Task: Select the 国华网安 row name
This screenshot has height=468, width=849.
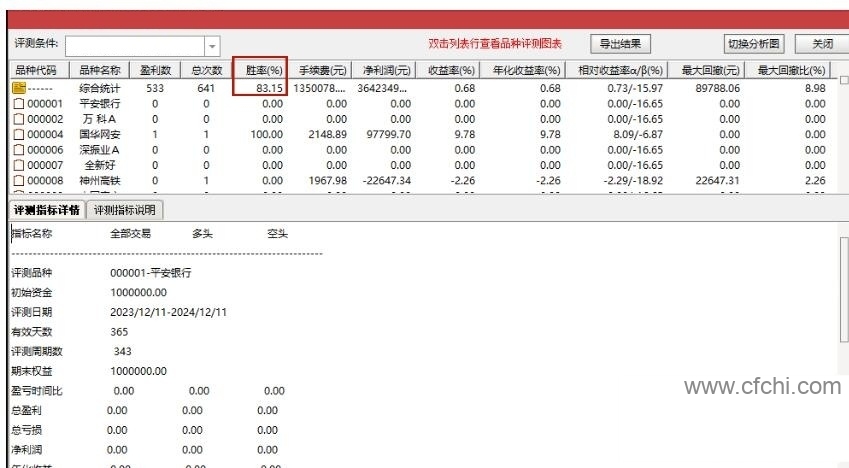Action: (x=100, y=134)
